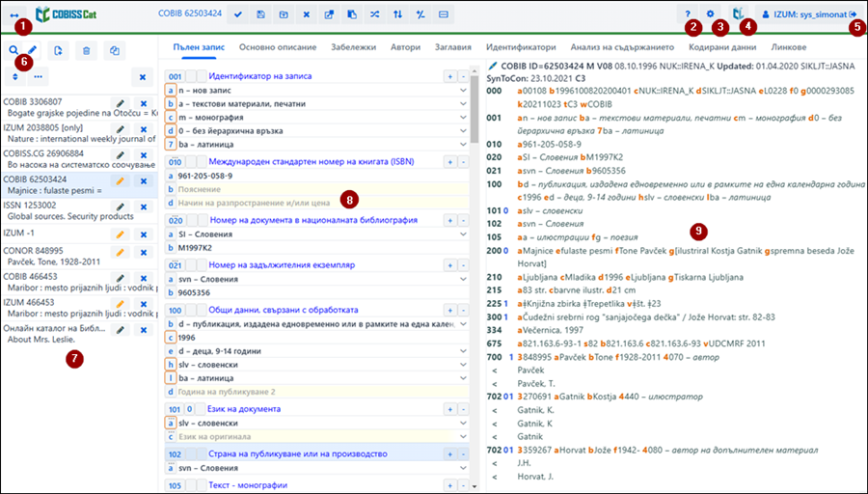
Task: Click the 'Година на публикуване 2' input field
Action: 321,392
